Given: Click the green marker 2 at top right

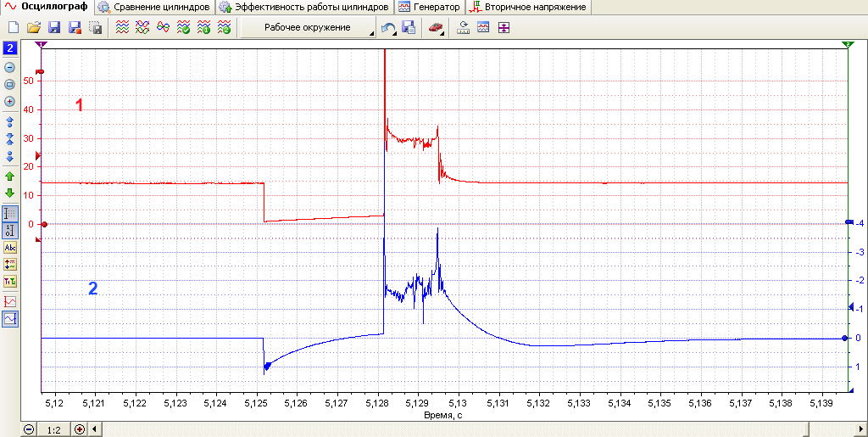Looking at the screenshot, I should click(x=848, y=44).
